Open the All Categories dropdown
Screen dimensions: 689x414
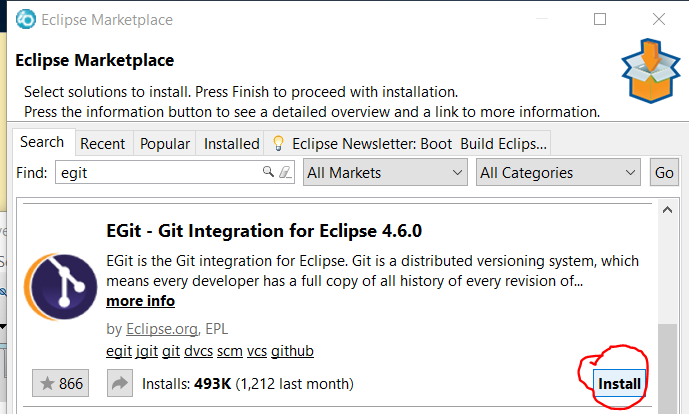point(558,172)
